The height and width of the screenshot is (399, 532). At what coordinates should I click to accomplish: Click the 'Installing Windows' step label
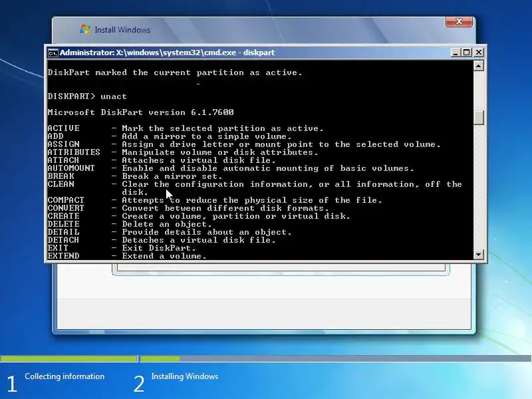pos(185,376)
